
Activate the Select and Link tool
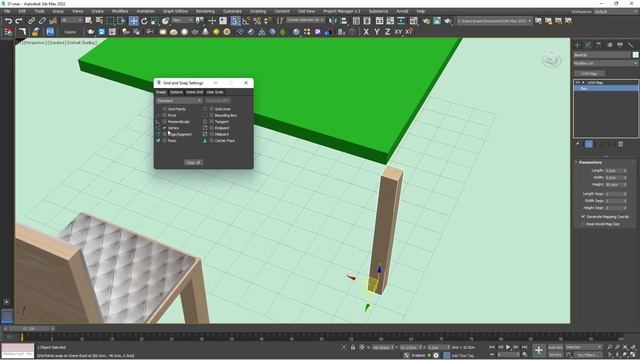pos(31,21)
